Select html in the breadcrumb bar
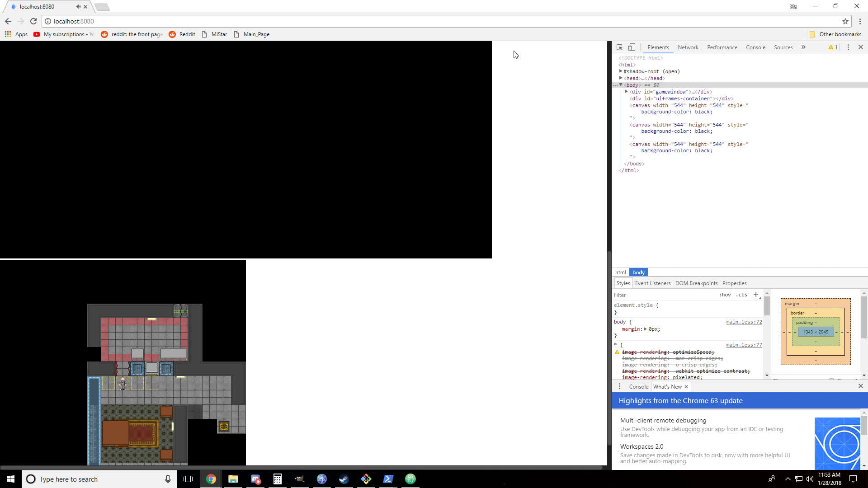The width and height of the screenshot is (868, 488). click(620, 272)
